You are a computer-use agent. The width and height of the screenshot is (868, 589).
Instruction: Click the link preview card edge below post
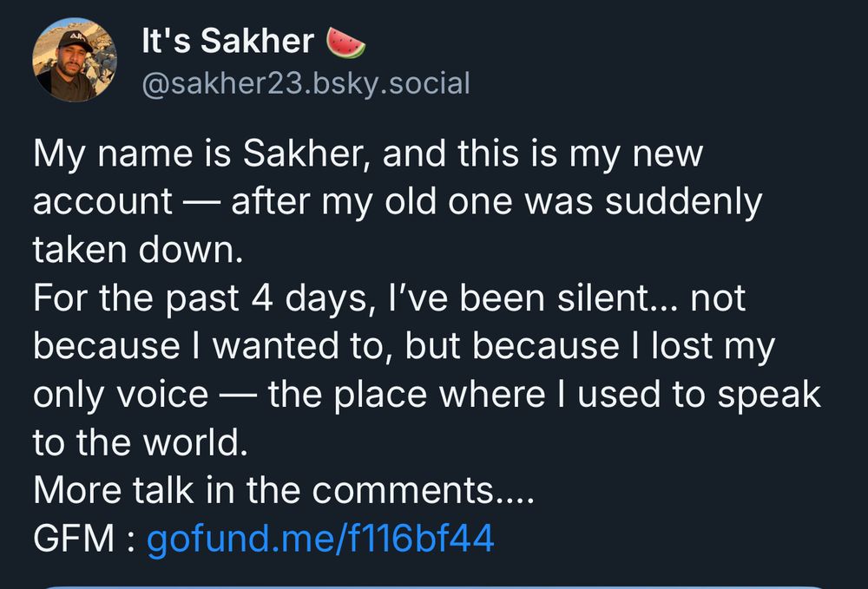[x=434, y=585]
